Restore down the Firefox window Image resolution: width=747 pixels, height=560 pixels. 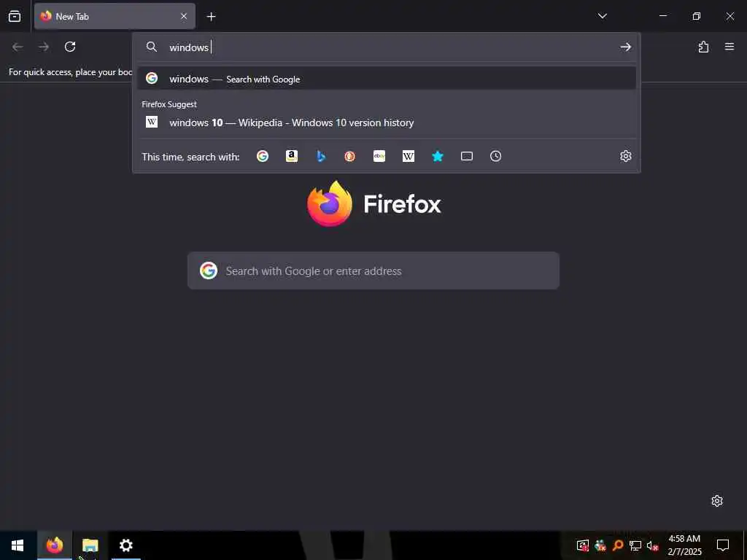(697, 16)
